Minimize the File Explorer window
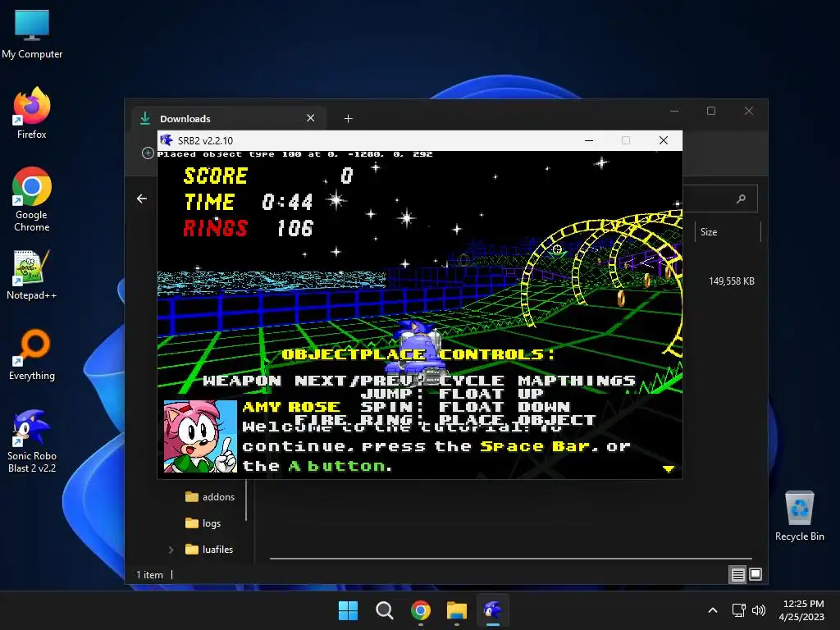 coord(674,111)
